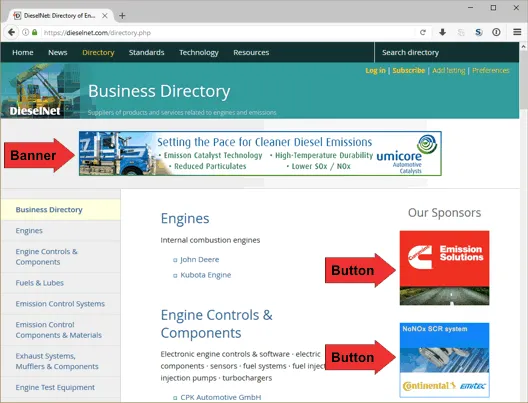Select Emission Control Components & Materials sidebar item
This screenshot has width=528, height=403.
[61, 330]
